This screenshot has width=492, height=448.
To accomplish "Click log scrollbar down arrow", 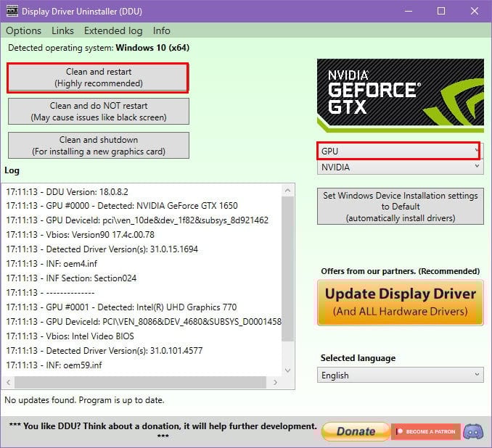I will tap(288, 370).
